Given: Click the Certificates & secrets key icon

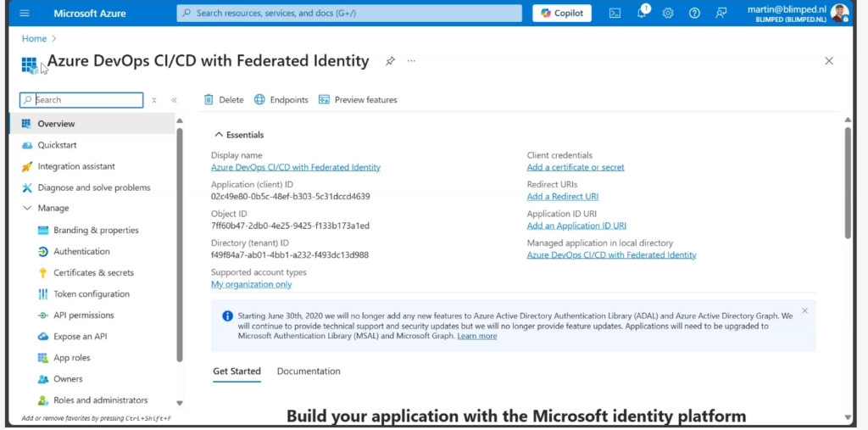Looking at the screenshot, I should (42, 272).
